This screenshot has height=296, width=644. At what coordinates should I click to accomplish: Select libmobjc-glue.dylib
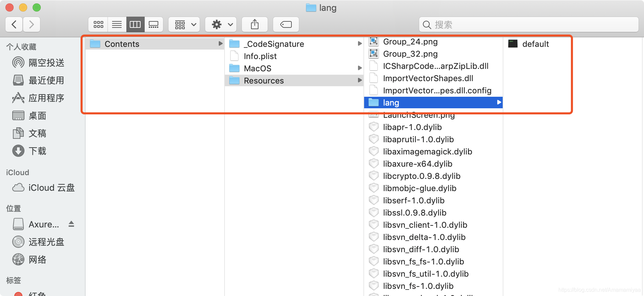tap(433, 188)
